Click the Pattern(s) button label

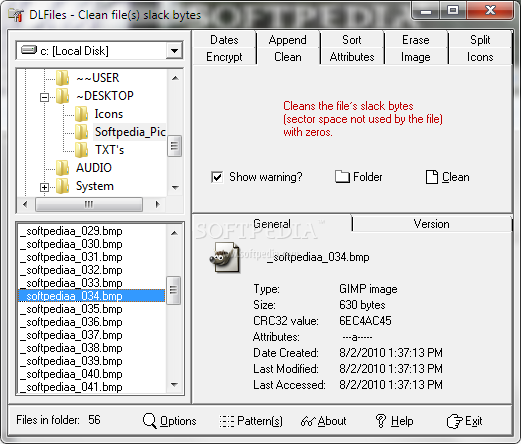[x=260, y=421]
